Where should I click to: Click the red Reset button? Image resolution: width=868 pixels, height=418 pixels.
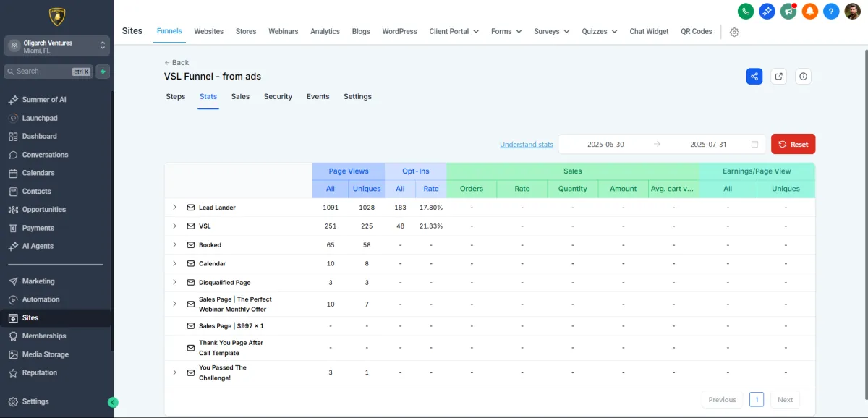[x=793, y=144]
